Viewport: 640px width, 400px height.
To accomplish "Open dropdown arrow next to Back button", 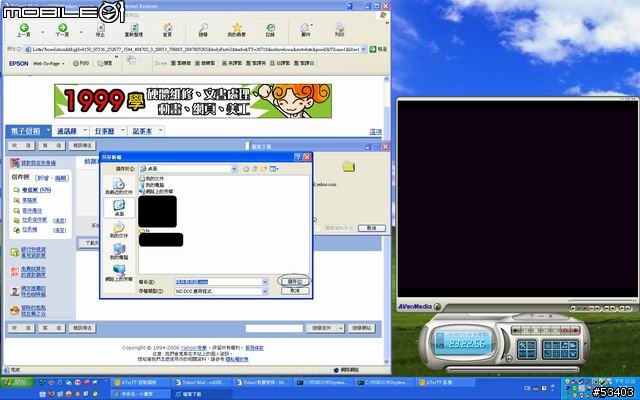I will 42,31.
